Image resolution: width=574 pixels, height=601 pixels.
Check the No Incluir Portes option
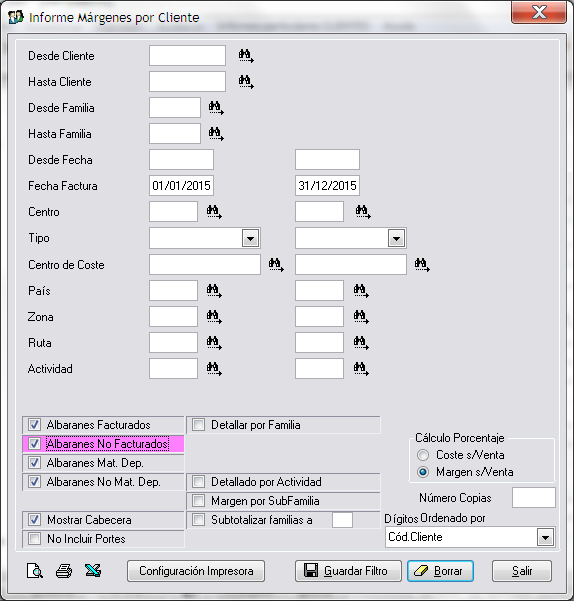[34, 539]
